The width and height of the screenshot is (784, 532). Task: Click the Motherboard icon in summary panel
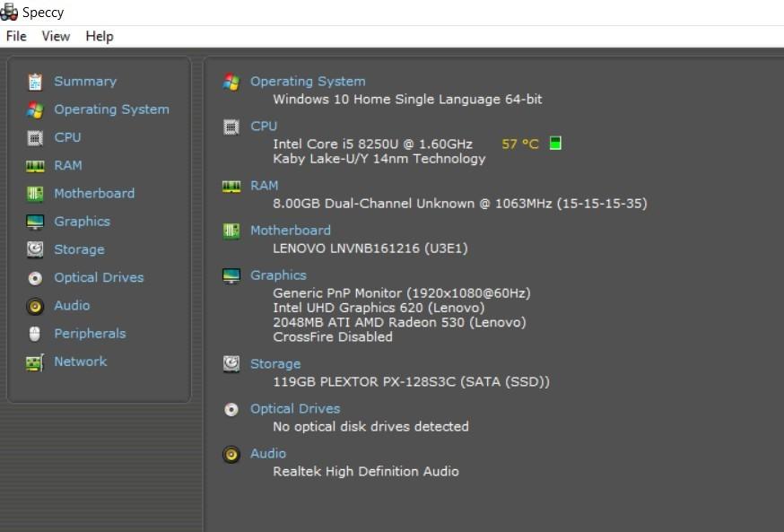click(231, 231)
